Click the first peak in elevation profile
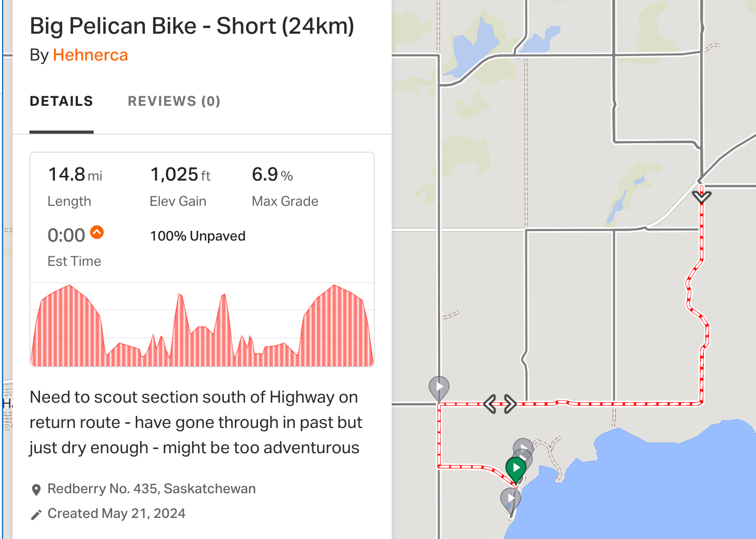The image size is (756, 539). (69, 286)
